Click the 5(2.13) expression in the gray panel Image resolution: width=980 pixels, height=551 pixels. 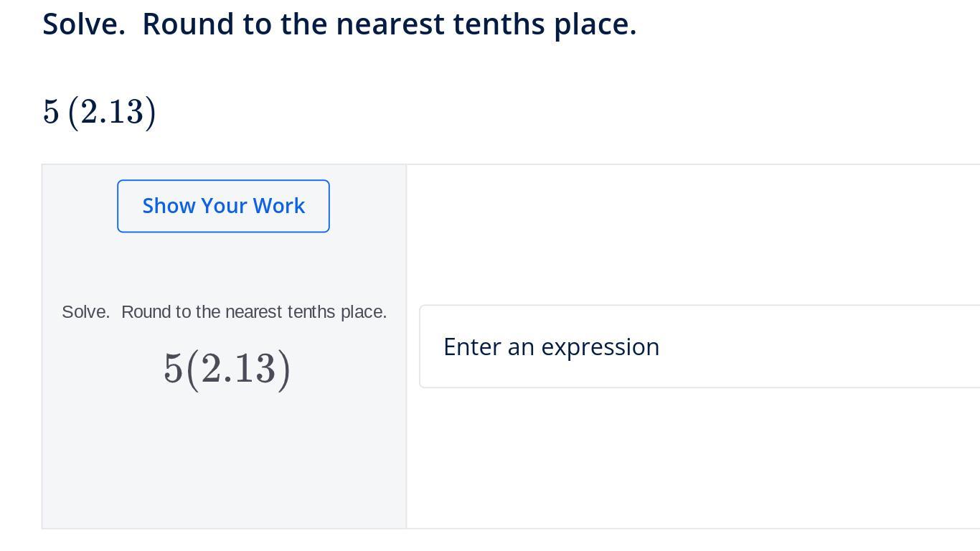click(227, 369)
